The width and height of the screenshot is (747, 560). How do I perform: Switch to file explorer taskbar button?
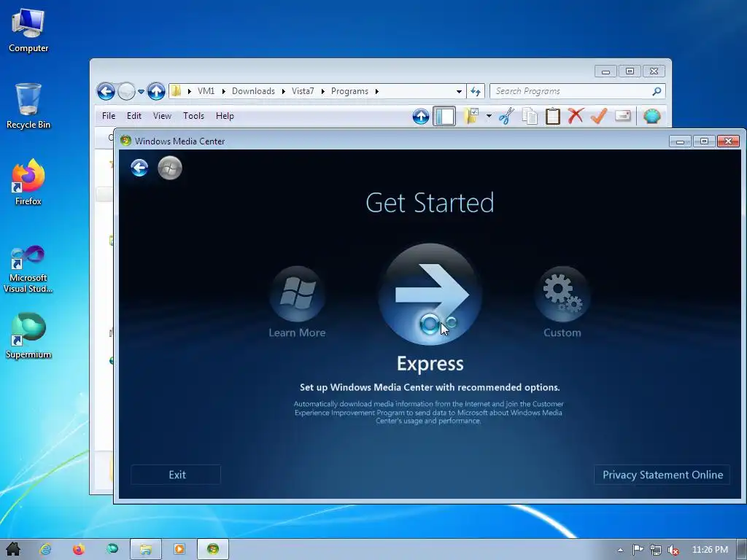coord(146,549)
